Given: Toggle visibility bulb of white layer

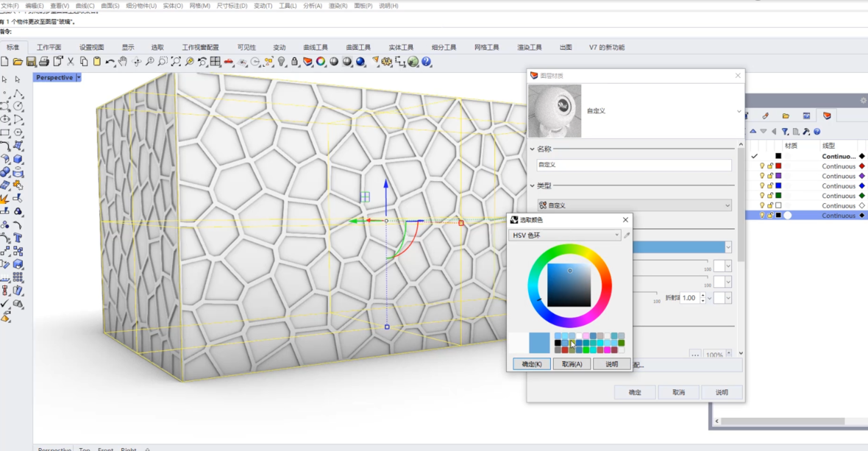Looking at the screenshot, I should 762,205.
